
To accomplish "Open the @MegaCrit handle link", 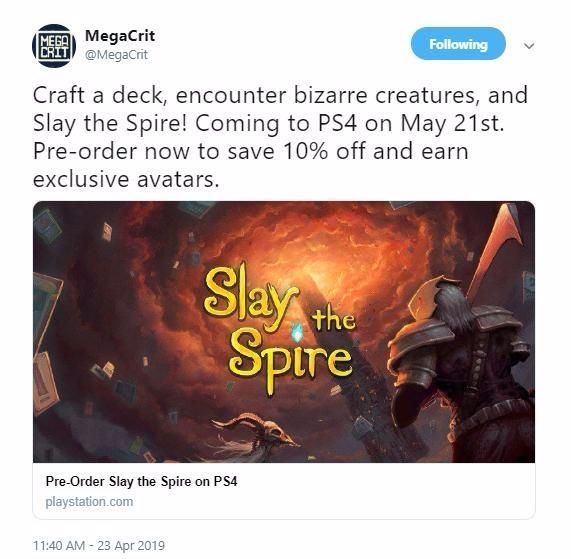I will point(116,55).
